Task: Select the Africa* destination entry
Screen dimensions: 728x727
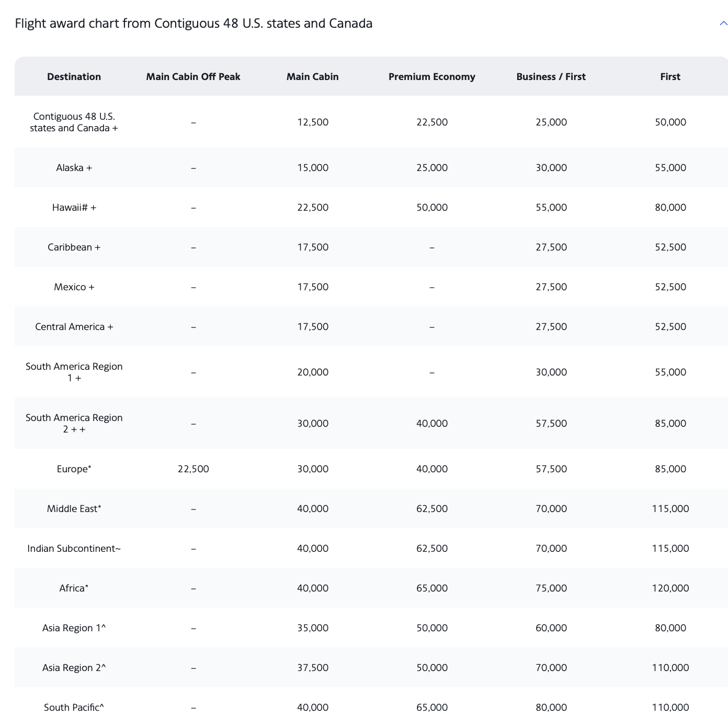Action: [x=74, y=588]
